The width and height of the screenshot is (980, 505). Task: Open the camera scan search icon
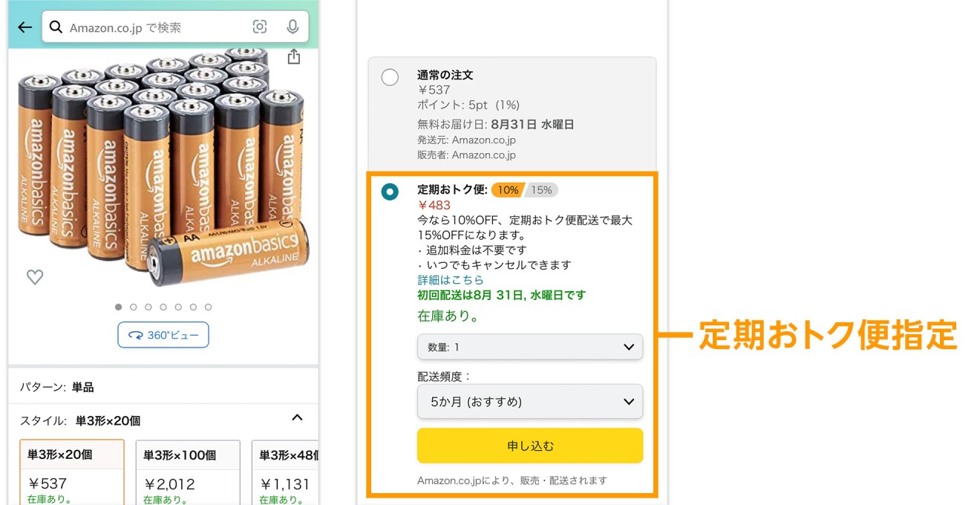tap(259, 27)
